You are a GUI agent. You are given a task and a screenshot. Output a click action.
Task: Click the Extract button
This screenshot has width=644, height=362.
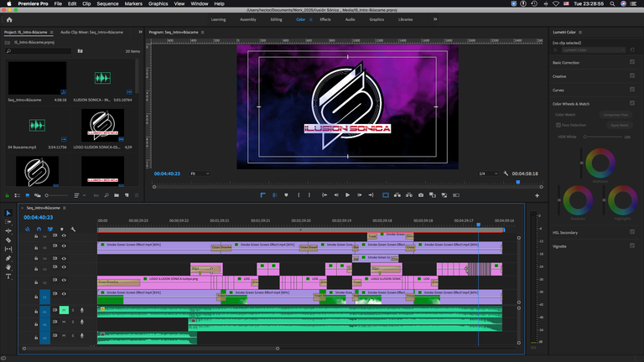click(409, 195)
